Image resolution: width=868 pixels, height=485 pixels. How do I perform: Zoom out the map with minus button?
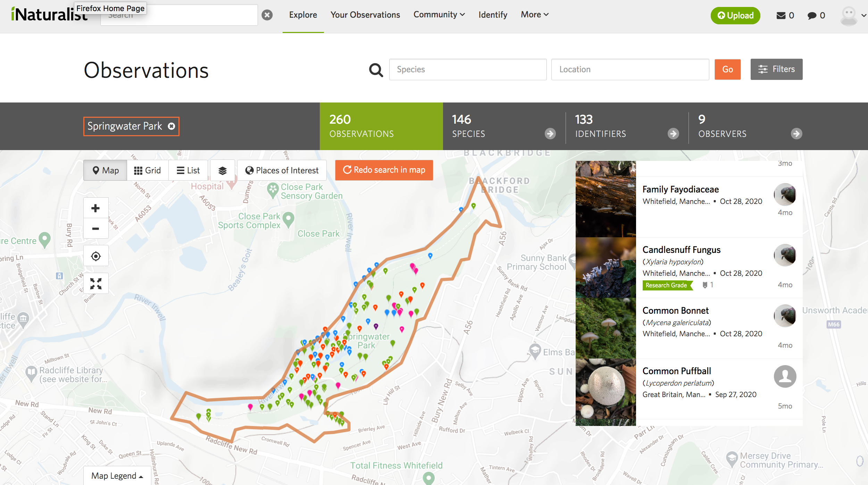click(x=95, y=229)
